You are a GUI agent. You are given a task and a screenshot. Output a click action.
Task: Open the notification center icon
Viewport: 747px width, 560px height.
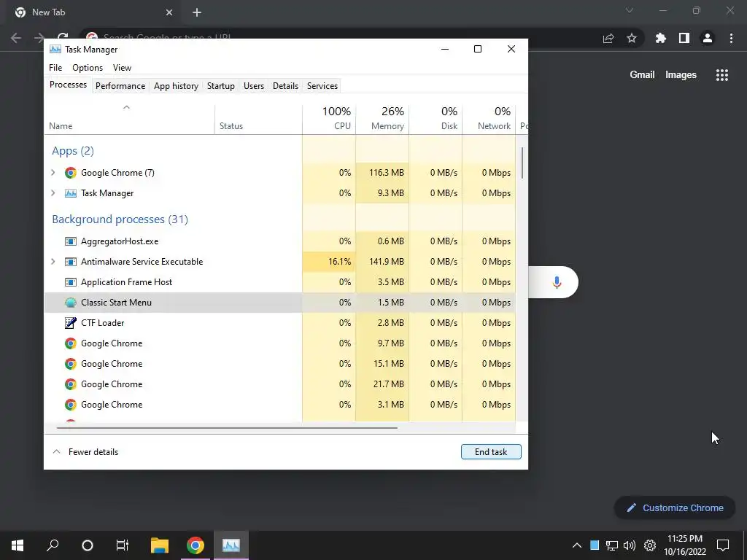pyautogui.click(x=723, y=545)
